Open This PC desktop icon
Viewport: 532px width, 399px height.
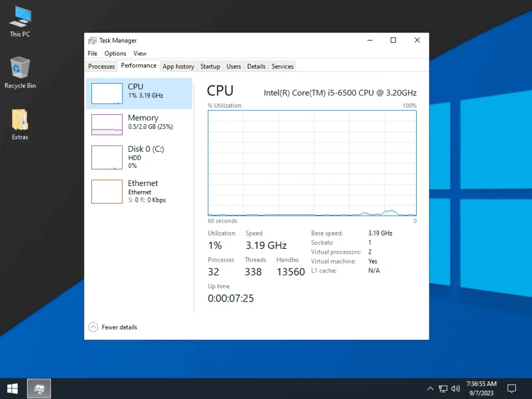(x=20, y=22)
